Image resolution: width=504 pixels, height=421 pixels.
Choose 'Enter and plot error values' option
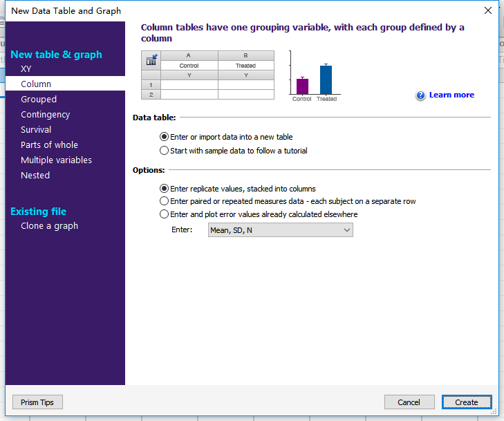click(259, 214)
